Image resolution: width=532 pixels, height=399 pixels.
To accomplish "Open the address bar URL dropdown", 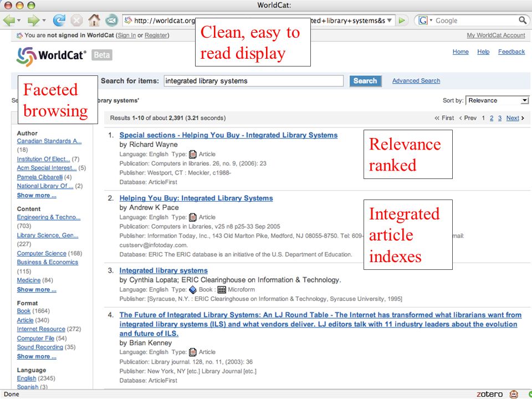I will pos(390,21).
